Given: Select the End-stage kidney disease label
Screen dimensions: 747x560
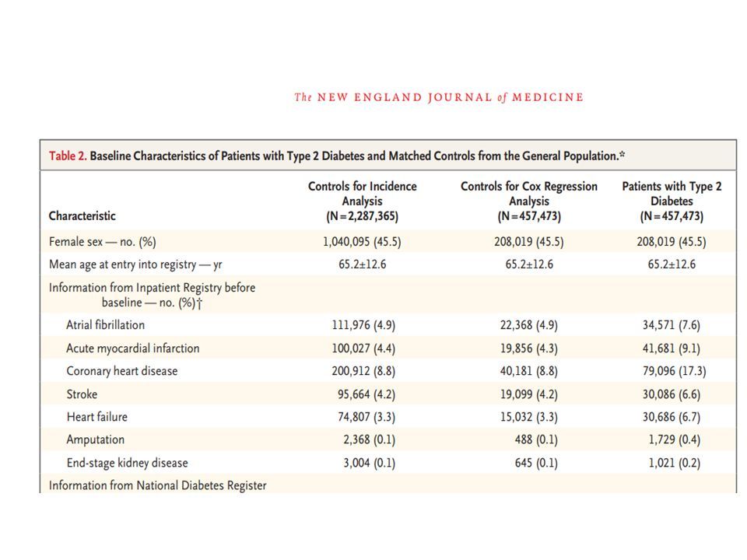Looking at the screenshot, I should coord(127,463).
